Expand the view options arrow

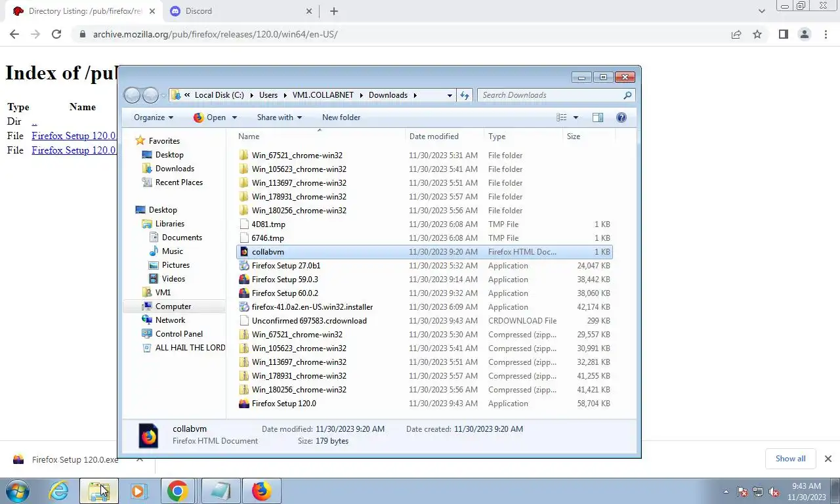coord(576,117)
